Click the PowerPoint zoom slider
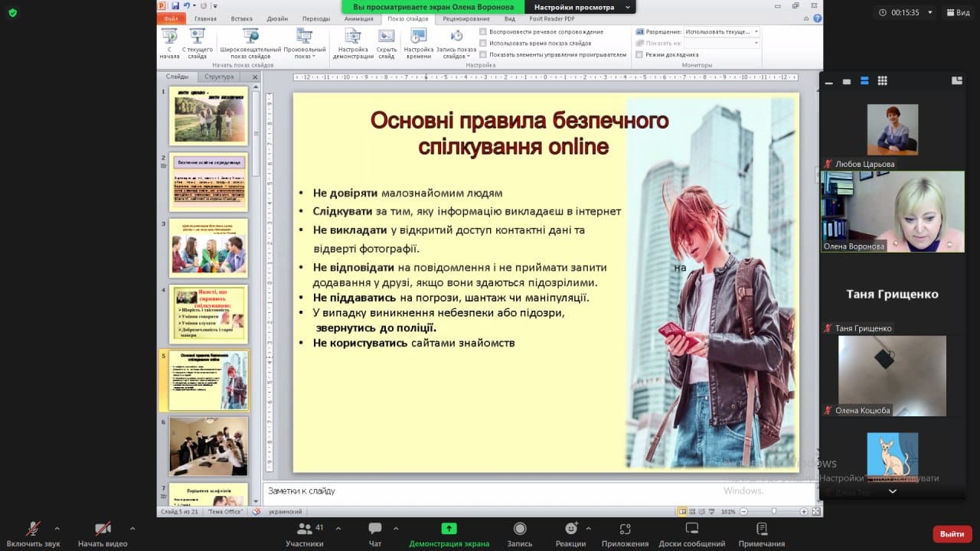980x551 pixels. pyautogui.click(x=774, y=511)
